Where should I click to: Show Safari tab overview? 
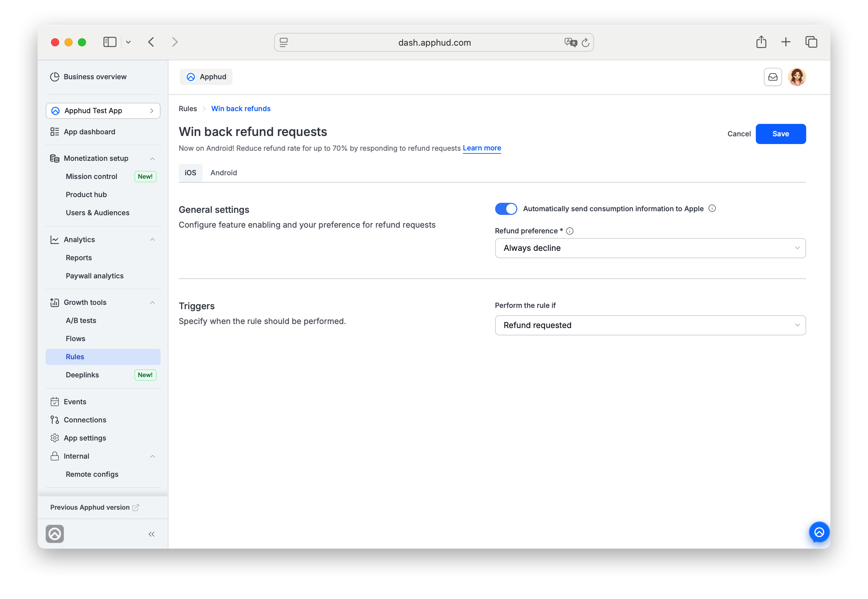tap(811, 42)
